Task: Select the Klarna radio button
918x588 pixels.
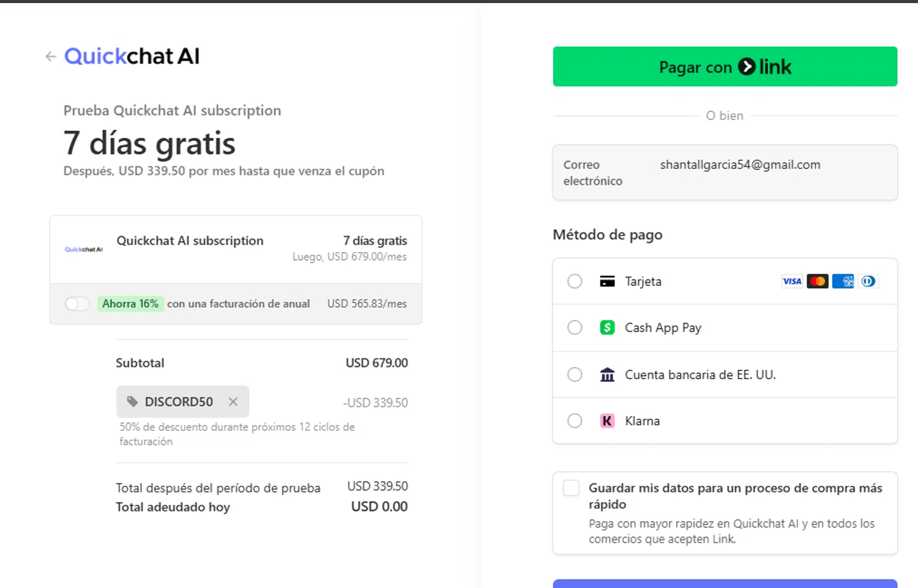Action: tap(575, 421)
